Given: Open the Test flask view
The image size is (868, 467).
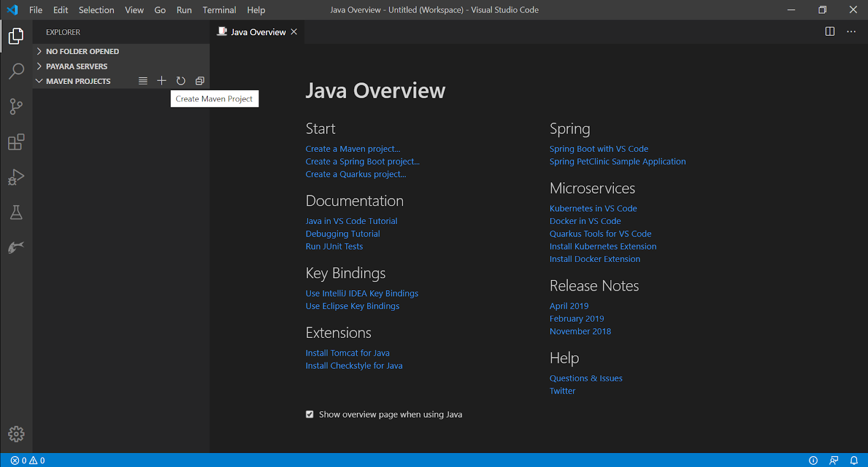Looking at the screenshot, I should 16,212.
